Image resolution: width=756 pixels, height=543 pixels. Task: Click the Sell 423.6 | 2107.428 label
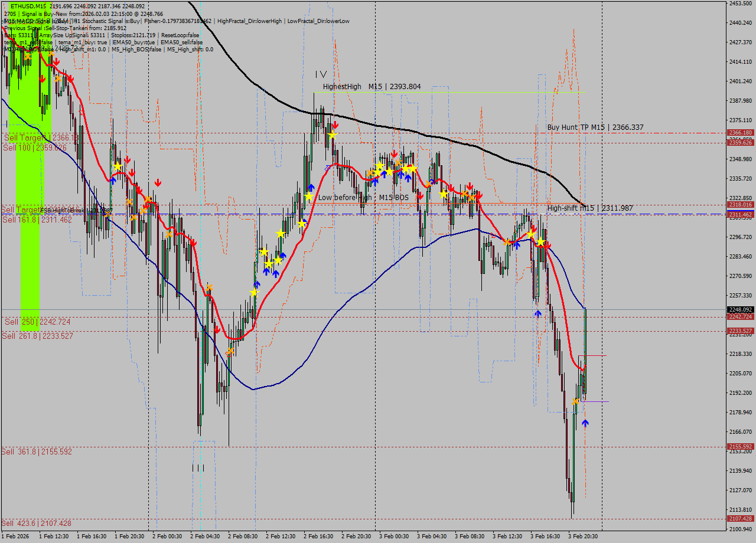click(35, 523)
